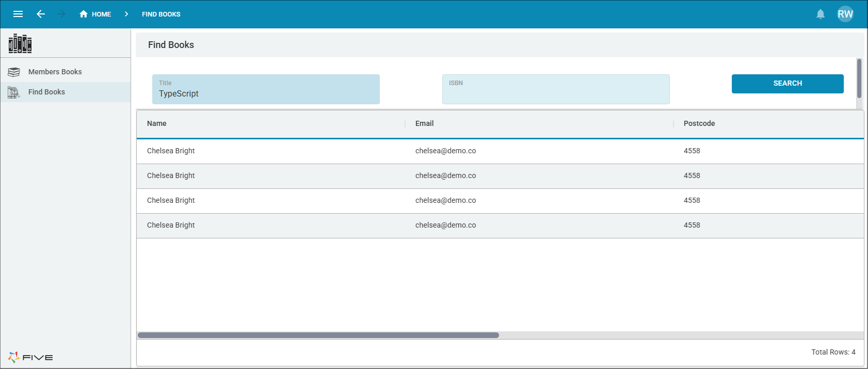Click the FIND BOOKS breadcrumb
Viewport: 868px width, 369px height.
click(x=161, y=14)
